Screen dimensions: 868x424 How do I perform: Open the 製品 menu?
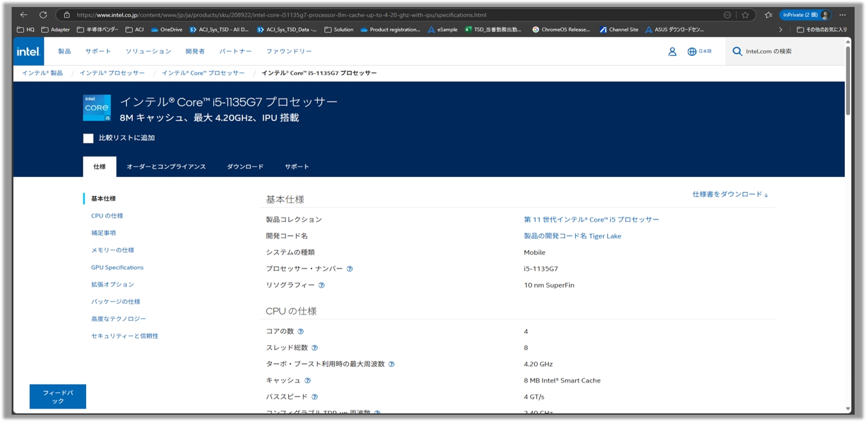(65, 51)
